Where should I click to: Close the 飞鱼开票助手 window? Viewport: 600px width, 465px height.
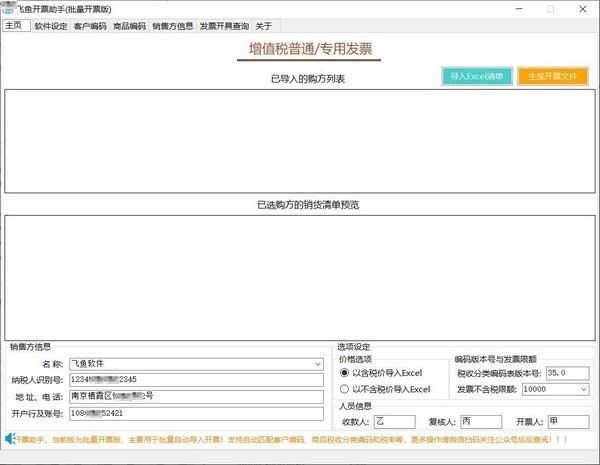(583, 9)
